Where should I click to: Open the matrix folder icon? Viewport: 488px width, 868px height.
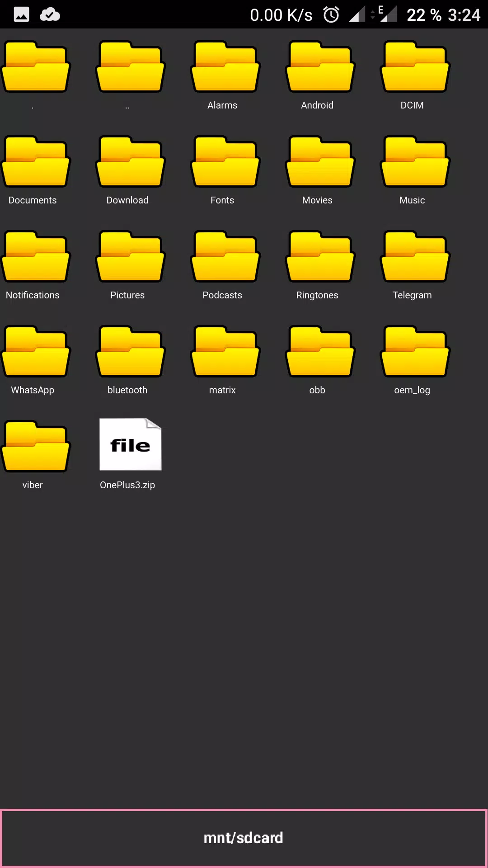point(225,352)
